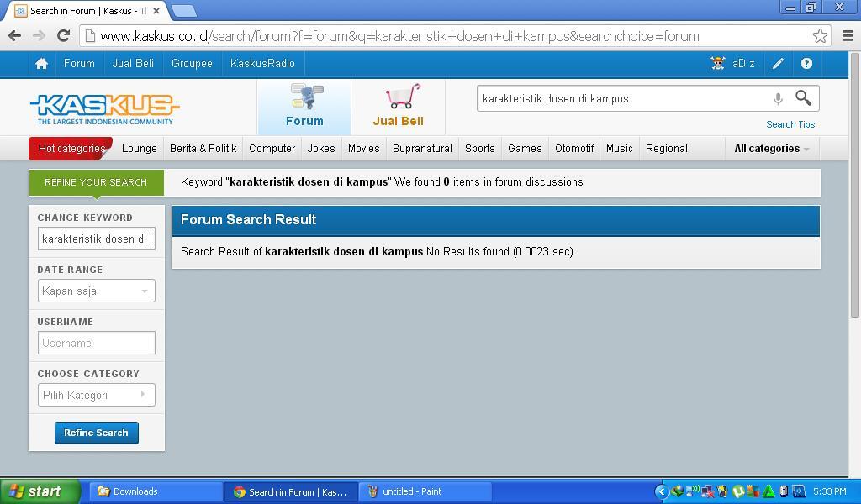Bookmark page with star icon
861x504 pixels.
pos(820,36)
